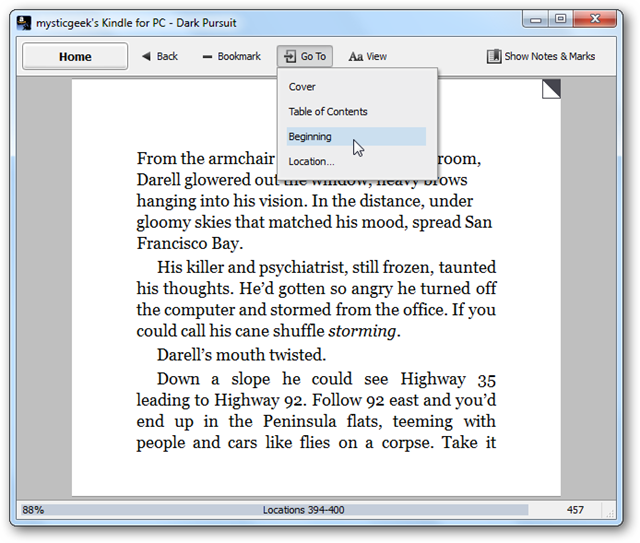Screen dimensions: 640x543
Task: Click the reading progress bar at 88%
Action: [275, 510]
